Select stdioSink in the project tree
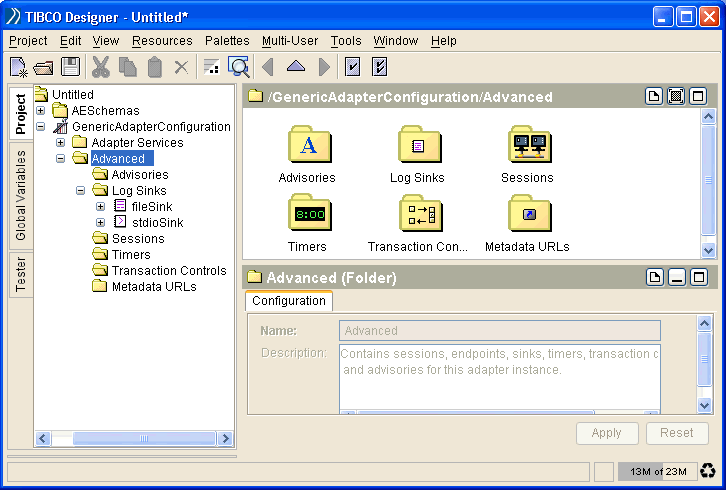726x490 pixels. 157,223
